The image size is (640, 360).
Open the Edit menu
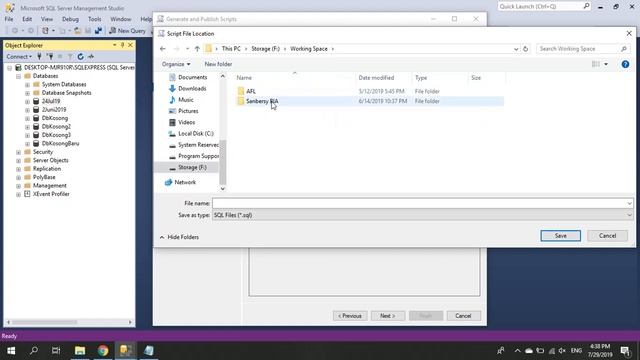point(27,19)
